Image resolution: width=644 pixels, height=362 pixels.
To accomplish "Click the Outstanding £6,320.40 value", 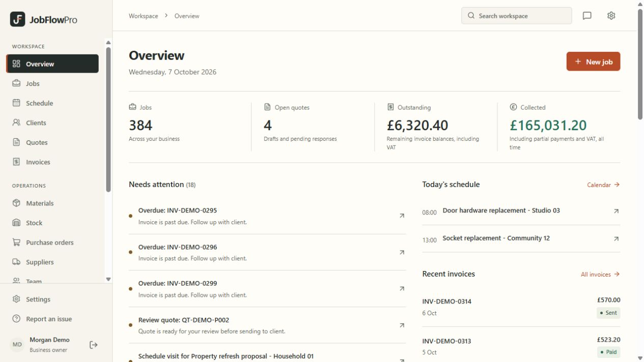I will coord(417,125).
